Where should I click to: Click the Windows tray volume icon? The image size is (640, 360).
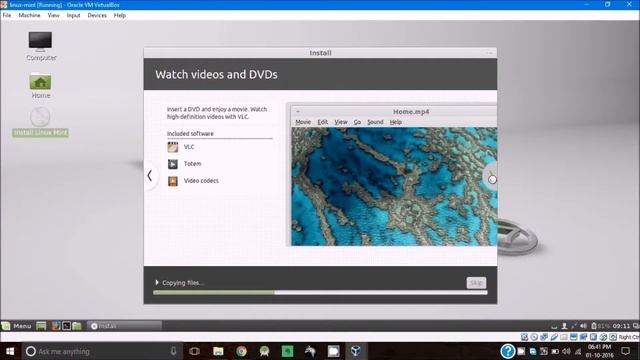(x=566, y=351)
